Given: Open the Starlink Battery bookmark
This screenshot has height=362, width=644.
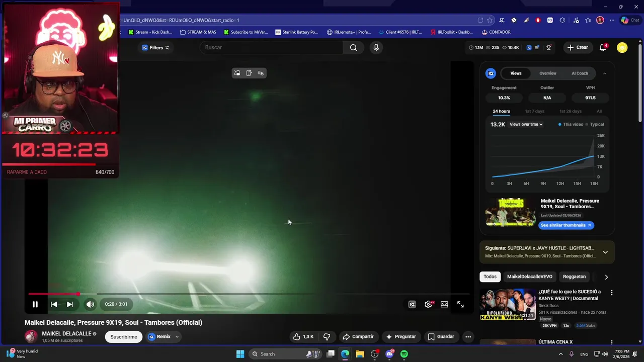Looking at the screenshot, I should 297,32.
